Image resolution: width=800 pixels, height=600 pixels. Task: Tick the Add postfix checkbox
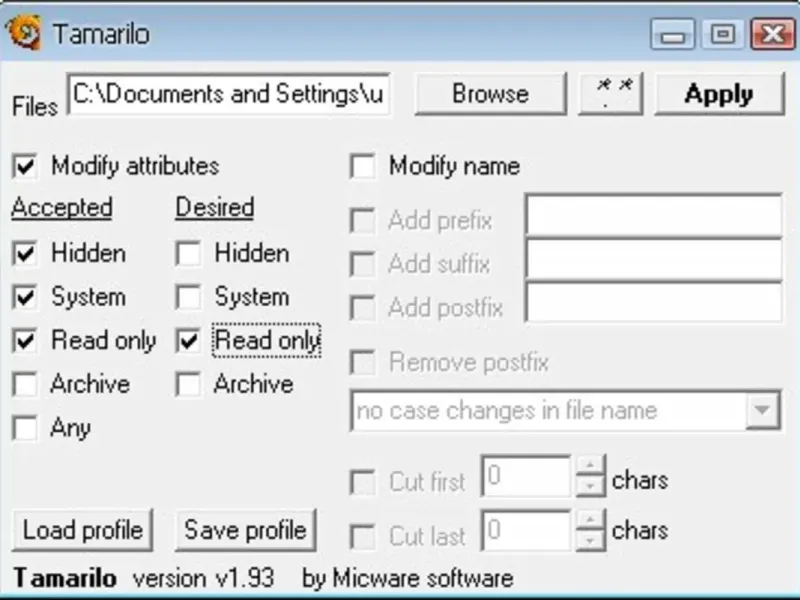tap(362, 308)
